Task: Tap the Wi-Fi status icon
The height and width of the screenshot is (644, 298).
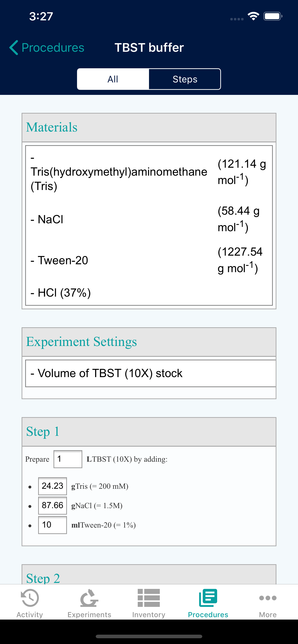Action: (253, 16)
